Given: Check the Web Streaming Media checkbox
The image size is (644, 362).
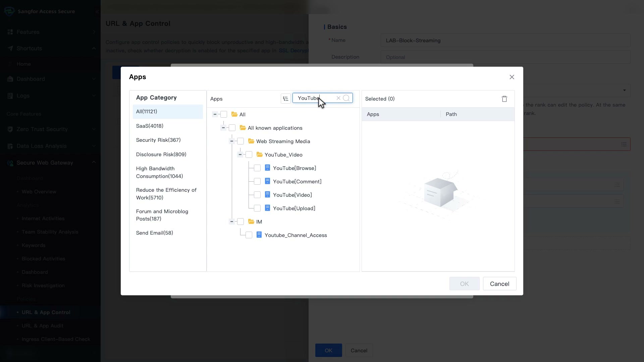Looking at the screenshot, I should pyautogui.click(x=240, y=141).
